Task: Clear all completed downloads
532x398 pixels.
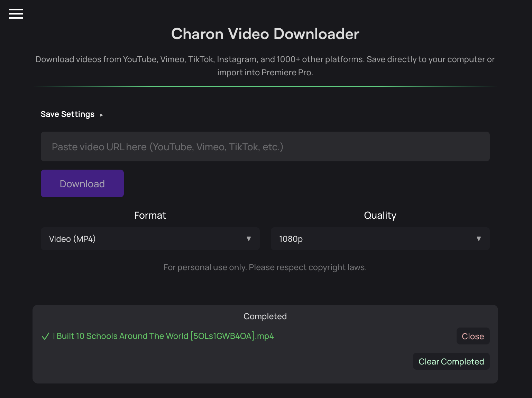Action: pos(451,361)
